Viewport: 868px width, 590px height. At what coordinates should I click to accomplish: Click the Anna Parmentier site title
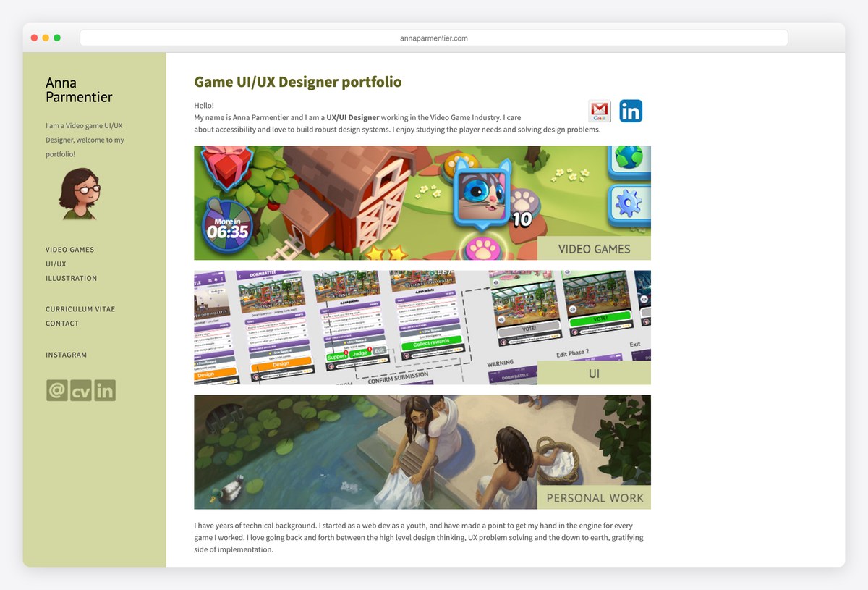tap(79, 90)
